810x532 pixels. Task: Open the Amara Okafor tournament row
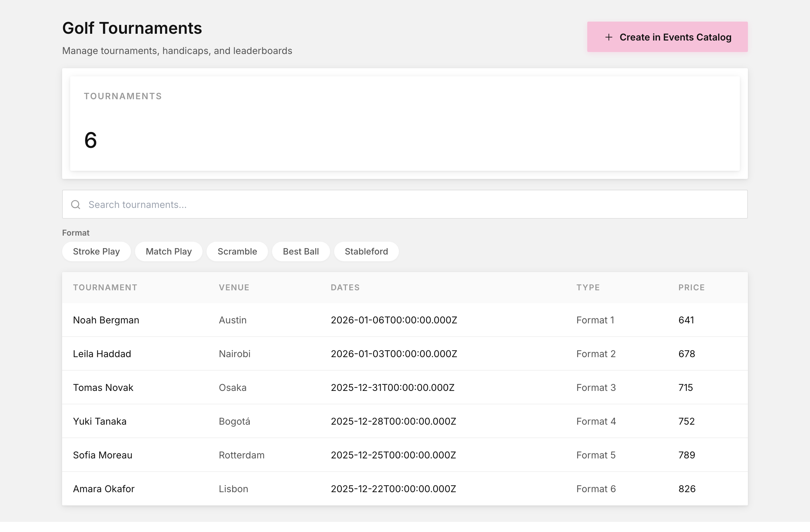(405, 488)
